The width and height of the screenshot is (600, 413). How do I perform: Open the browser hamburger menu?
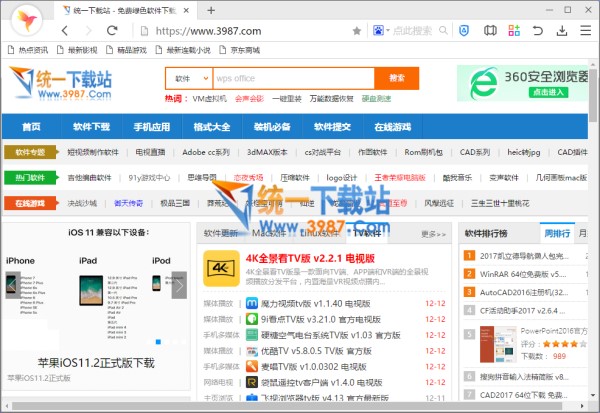click(x=585, y=31)
